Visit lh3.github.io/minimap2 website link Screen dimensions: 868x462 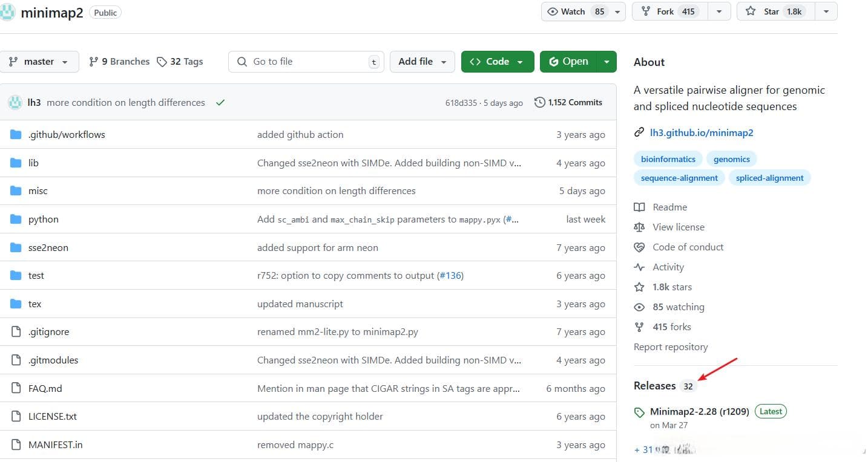[702, 132]
